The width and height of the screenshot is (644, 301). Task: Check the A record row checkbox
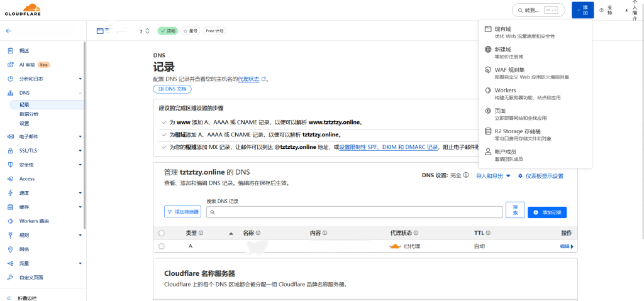point(162,246)
